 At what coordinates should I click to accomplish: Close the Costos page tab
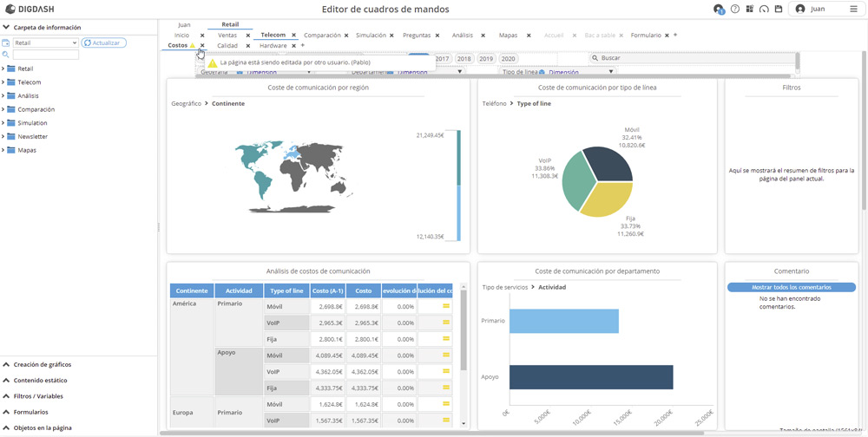202,45
